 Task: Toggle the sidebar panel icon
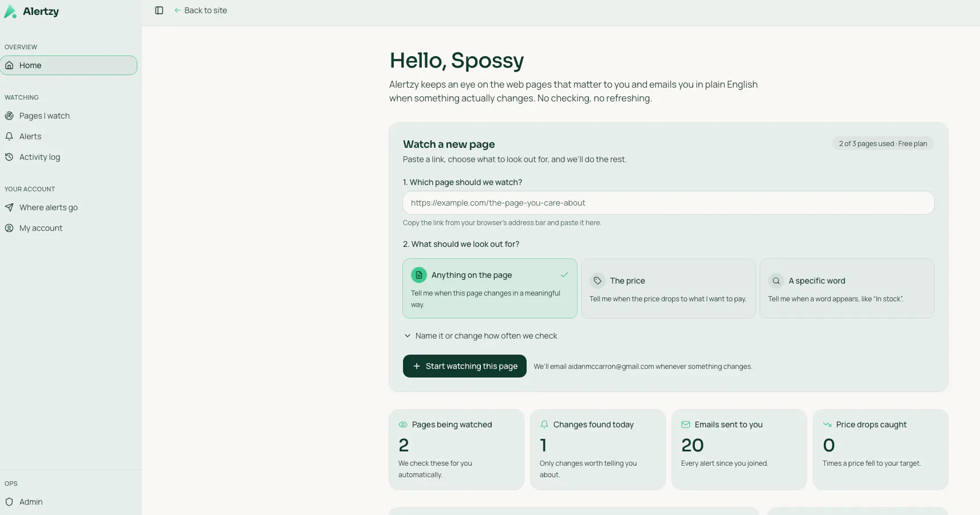159,10
